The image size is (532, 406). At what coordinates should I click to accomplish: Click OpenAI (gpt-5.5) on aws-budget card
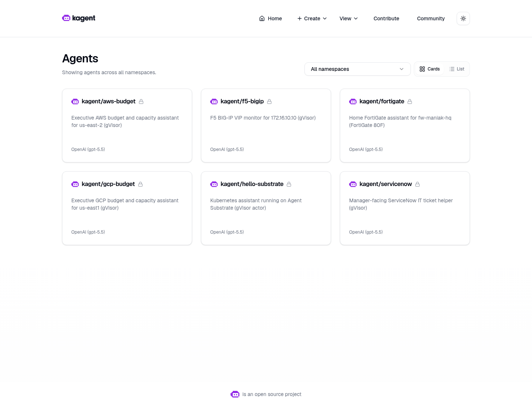pyautogui.click(x=88, y=149)
